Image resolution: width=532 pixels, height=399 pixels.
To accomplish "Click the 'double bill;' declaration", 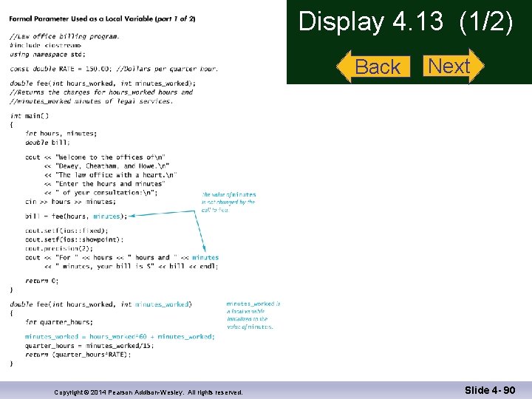I will point(47,142).
